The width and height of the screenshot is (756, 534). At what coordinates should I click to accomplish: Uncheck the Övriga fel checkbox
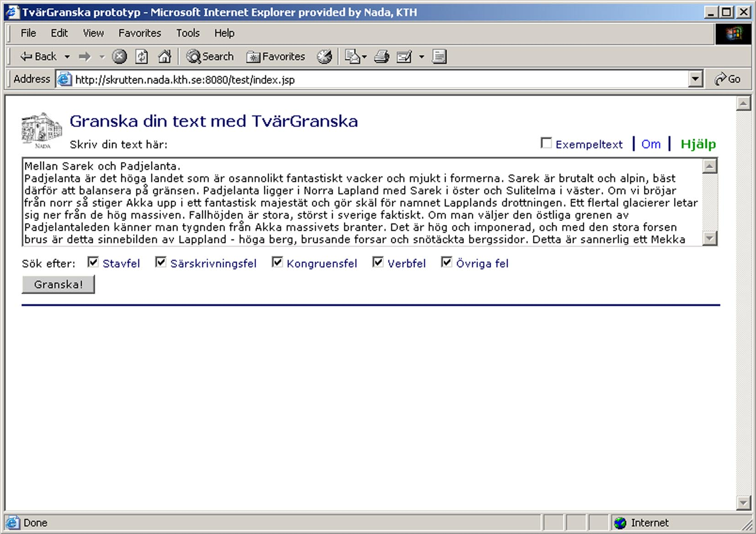[x=446, y=262]
